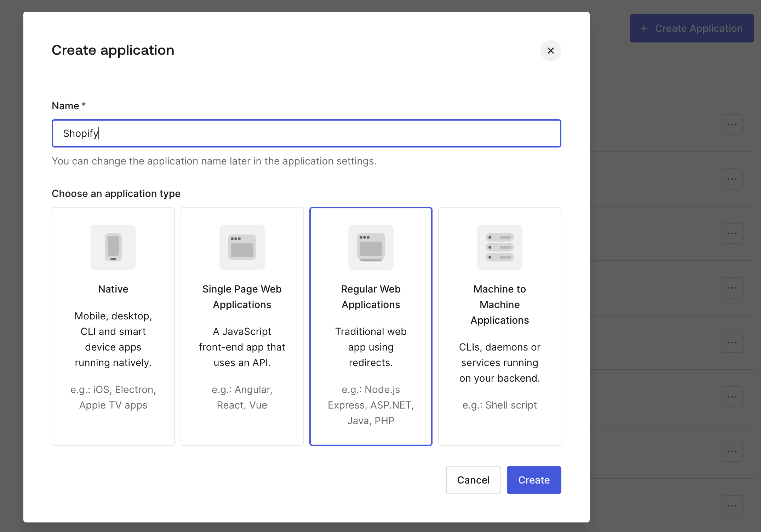Click the application name helper text

click(x=214, y=161)
